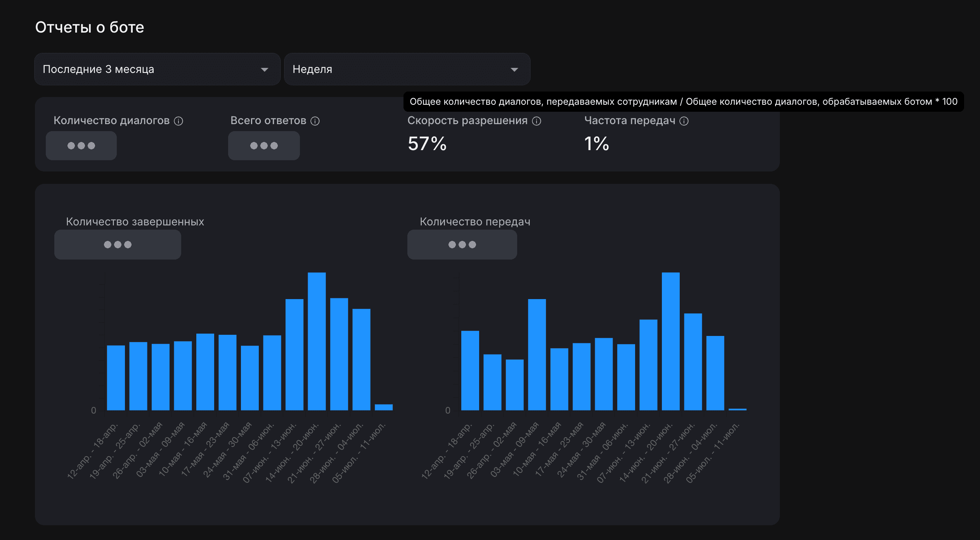
Task: Click the 12-апр. - 18-апр. bar in completed chart
Action: (x=116, y=378)
